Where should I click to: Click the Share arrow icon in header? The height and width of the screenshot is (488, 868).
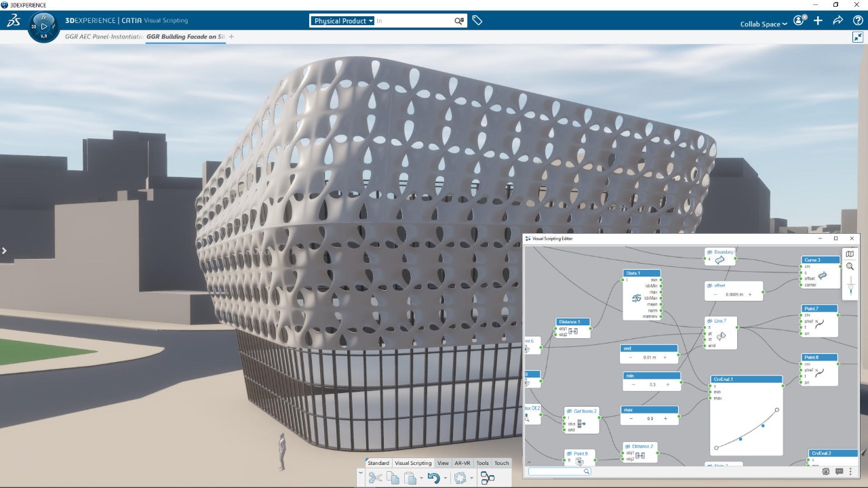838,20
